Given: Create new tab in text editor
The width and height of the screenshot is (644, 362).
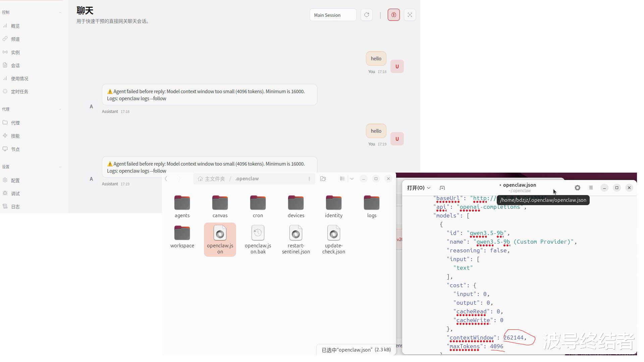Looking at the screenshot, I should tap(442, 188).
